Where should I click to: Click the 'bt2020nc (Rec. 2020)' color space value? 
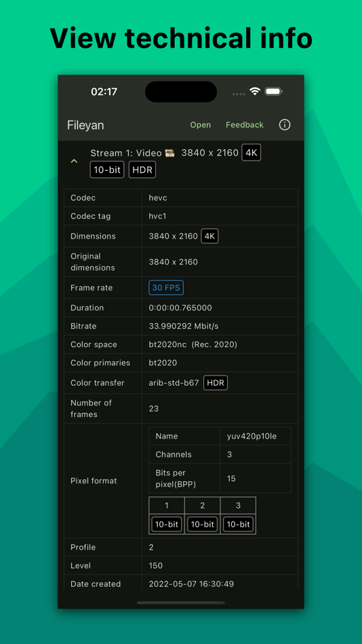pyautogui.click(x=193, y=344)
